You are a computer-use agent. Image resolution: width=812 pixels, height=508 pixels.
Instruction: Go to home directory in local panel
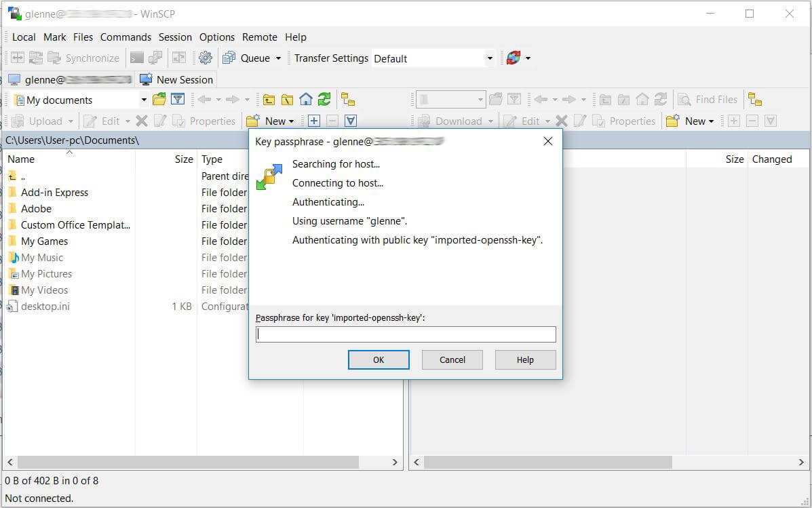[305, 99]
